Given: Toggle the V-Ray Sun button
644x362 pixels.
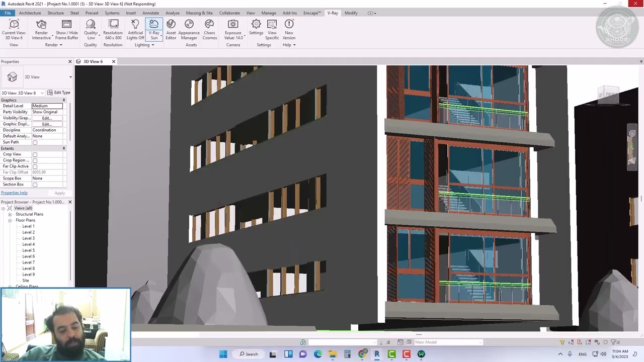Looking at the screenshot, I should pos(154,30).
